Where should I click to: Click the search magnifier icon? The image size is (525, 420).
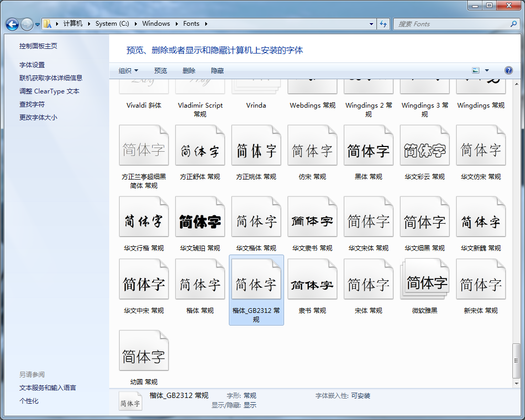513,24
